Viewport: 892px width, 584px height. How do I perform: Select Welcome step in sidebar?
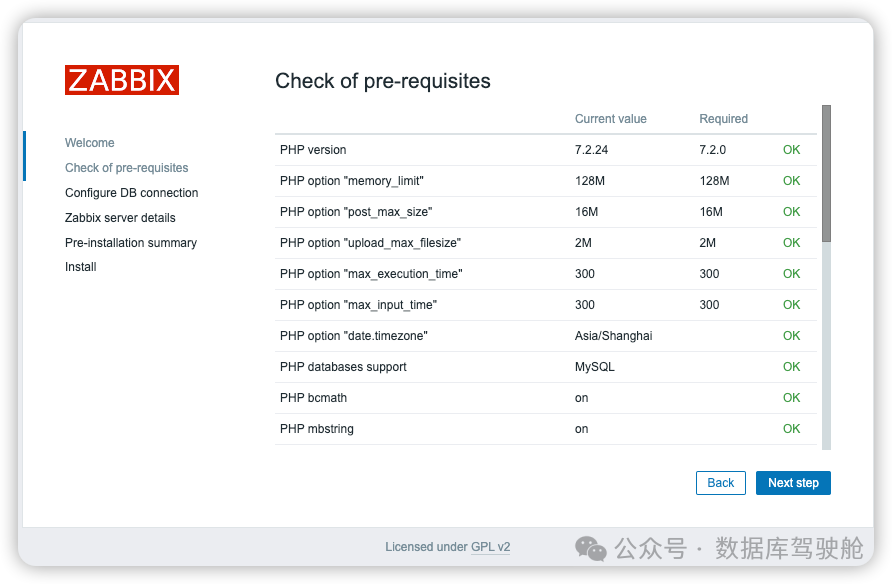[90, 143]
